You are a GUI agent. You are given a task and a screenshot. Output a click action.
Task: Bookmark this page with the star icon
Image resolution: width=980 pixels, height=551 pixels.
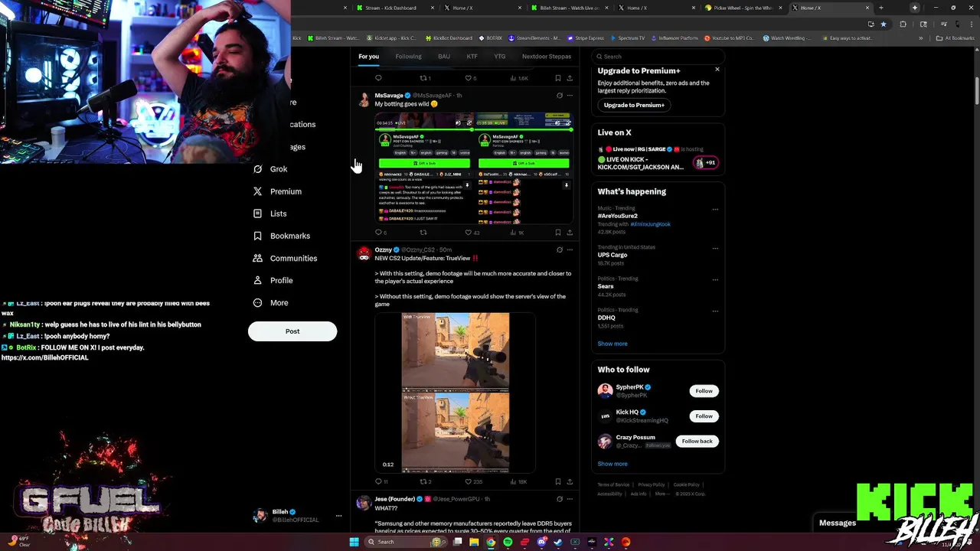883,24
